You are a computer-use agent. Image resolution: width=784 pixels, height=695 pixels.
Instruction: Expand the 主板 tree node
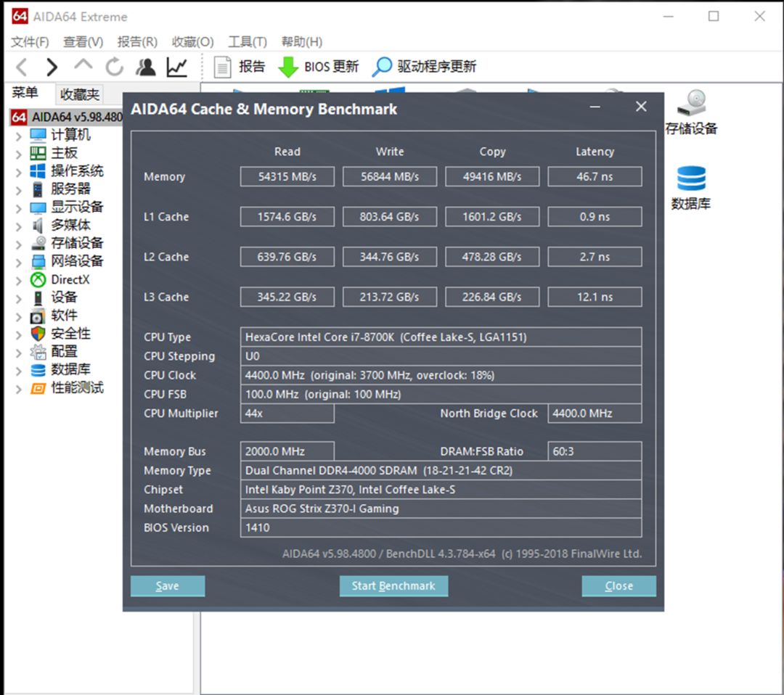pos(18,153)
